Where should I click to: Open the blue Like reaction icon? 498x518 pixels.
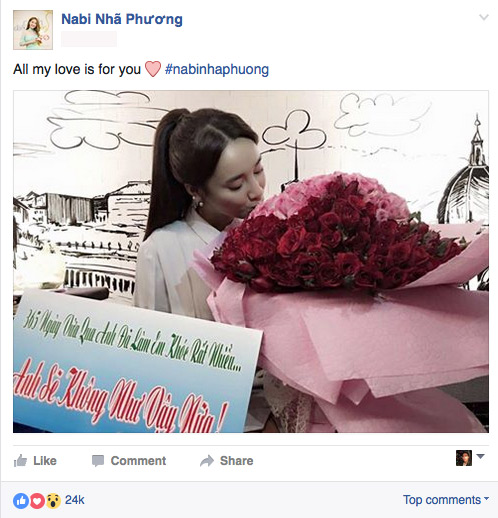[21, 501]
